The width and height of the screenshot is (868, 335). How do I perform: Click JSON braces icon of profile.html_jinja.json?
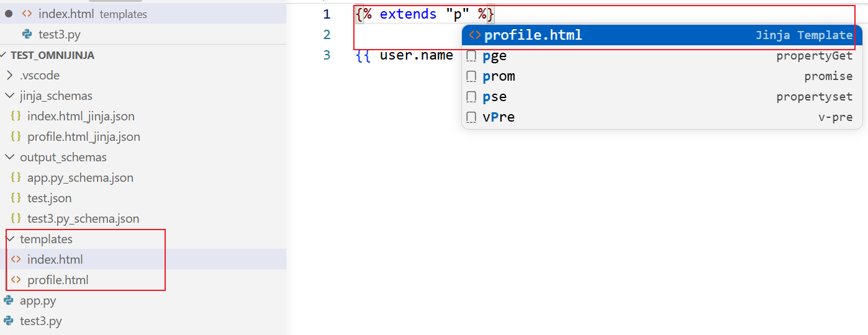16,136
